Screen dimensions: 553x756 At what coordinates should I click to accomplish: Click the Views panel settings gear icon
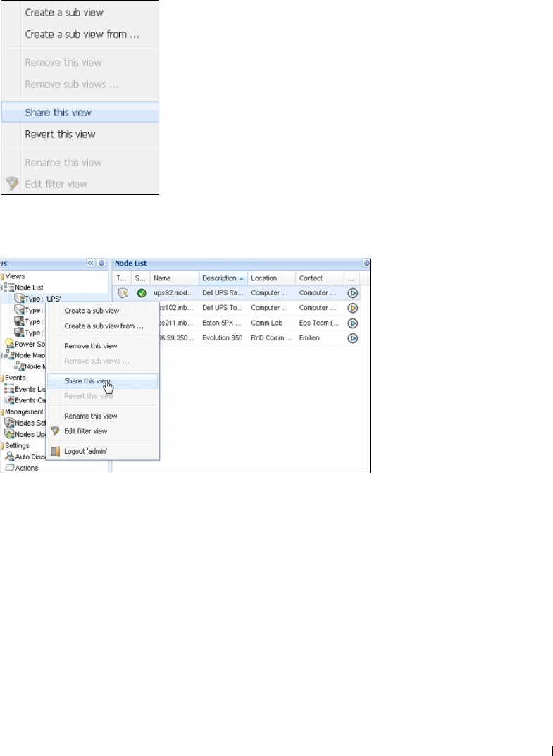[x=101, y=264]
